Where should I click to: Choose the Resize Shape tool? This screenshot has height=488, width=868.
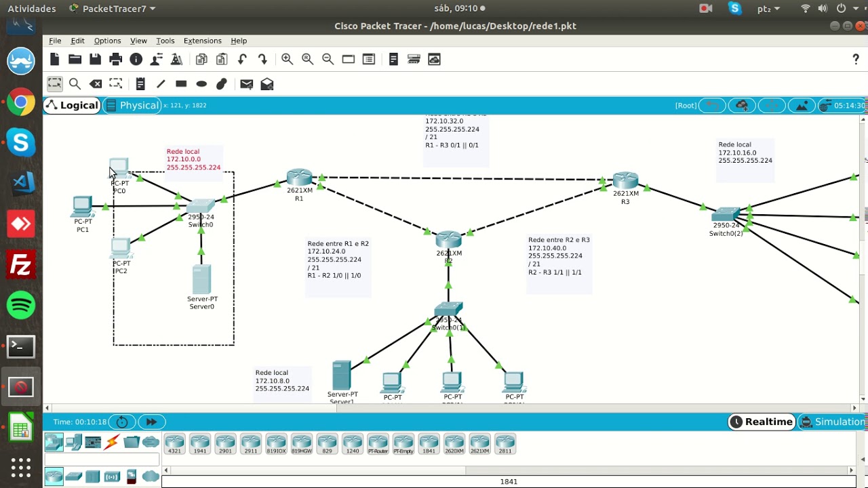(x=116, y=84)
